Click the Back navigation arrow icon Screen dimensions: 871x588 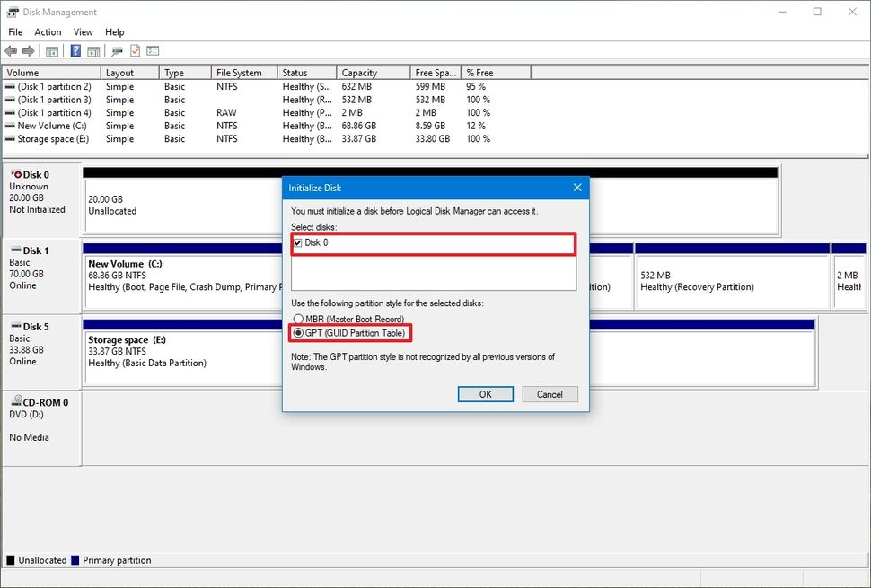click(10, 51)
